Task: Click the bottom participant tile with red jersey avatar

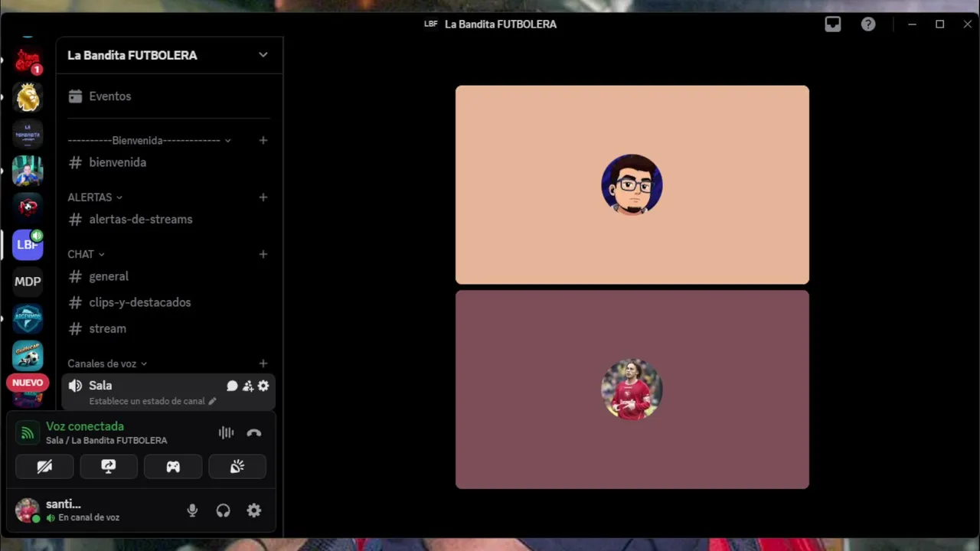Action: (x=632, y=390)
